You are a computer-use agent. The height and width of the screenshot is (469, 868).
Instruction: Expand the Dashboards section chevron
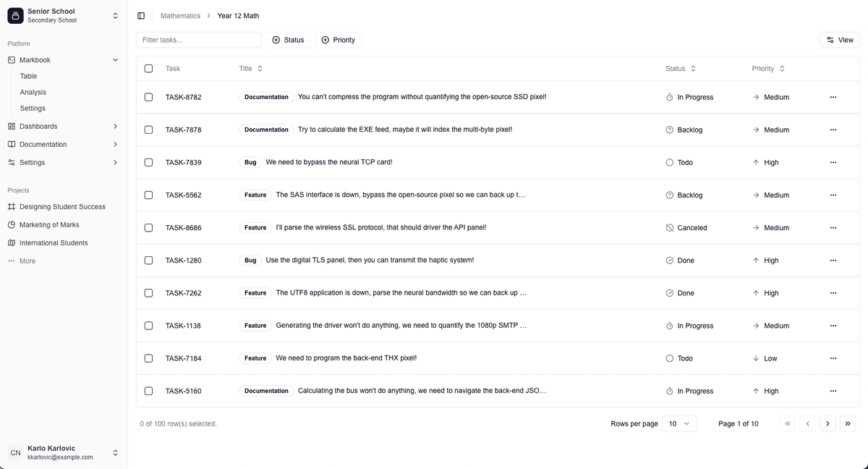click(x=115, y=126)
